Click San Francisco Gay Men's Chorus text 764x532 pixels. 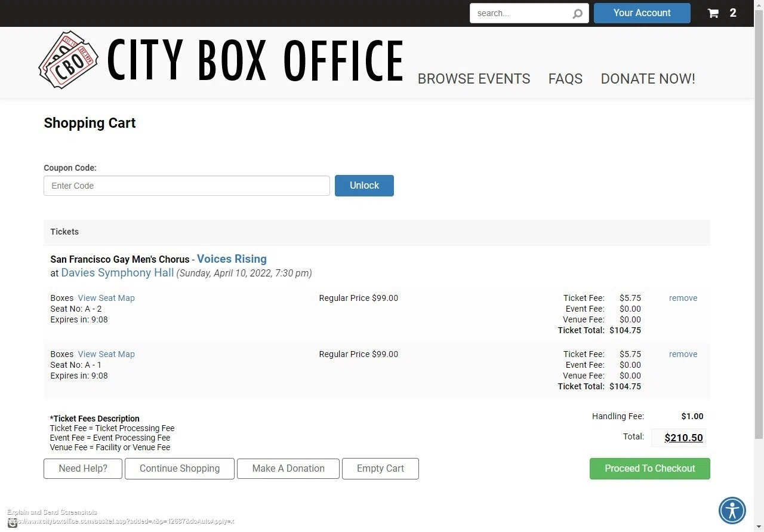click(x=119, y=259)
